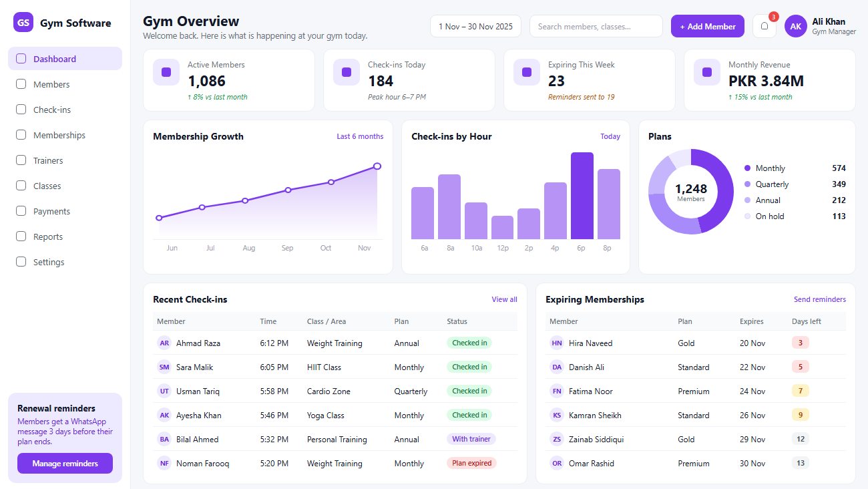This screenshot has width=868, height=489.
Task: Click Zainab Siddiqui's ZS avatar
Action: pos(557,439)
